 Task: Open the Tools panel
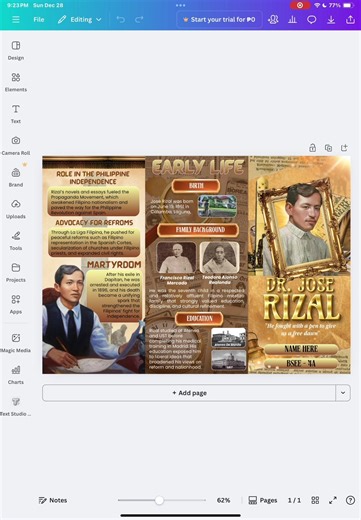pos(16,241)
